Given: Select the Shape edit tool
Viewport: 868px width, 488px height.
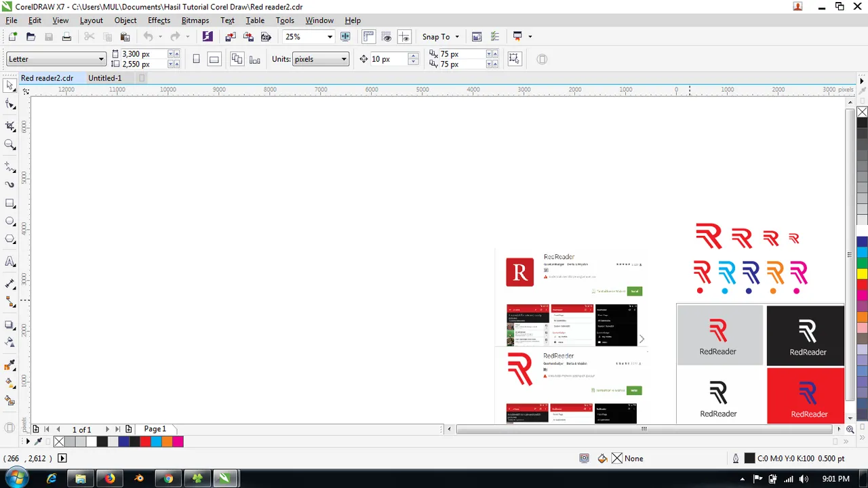Looking at the screenshot, I should (x=10, y=104).
